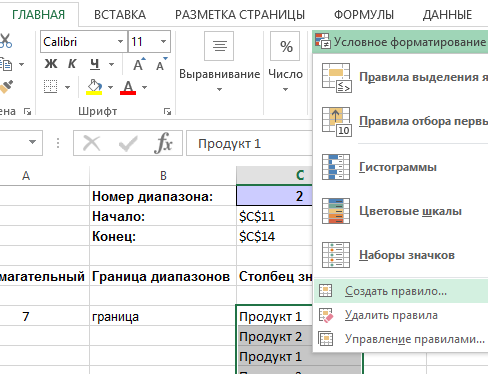Viewport: 488px width, 374px height.
Task: Choose Управление правилами menu item
Action: 401,339
